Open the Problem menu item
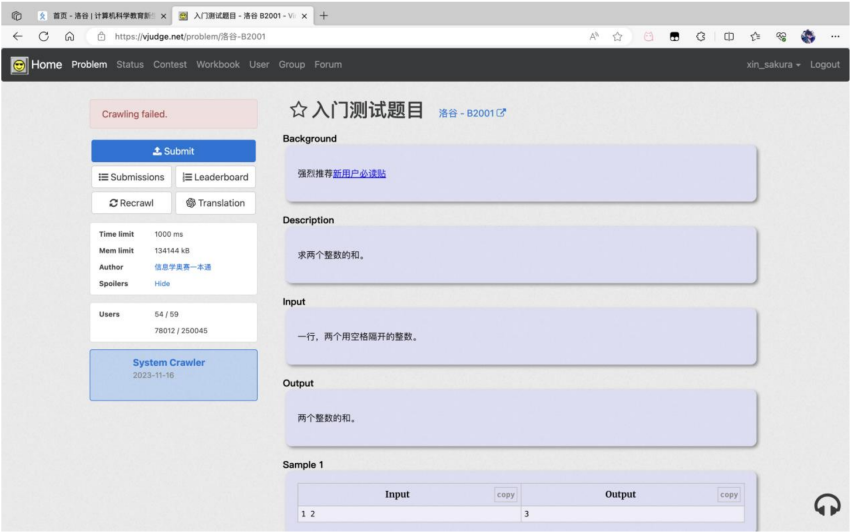 (89, 65)
